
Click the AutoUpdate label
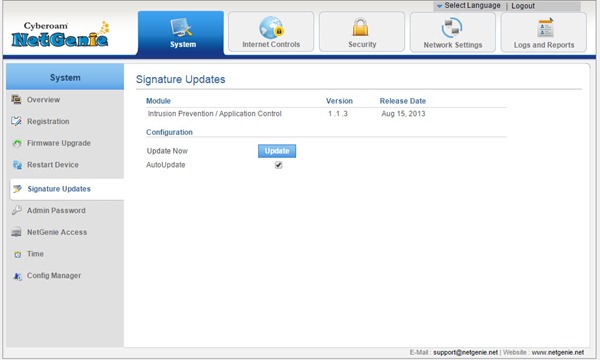coord(166,165)
